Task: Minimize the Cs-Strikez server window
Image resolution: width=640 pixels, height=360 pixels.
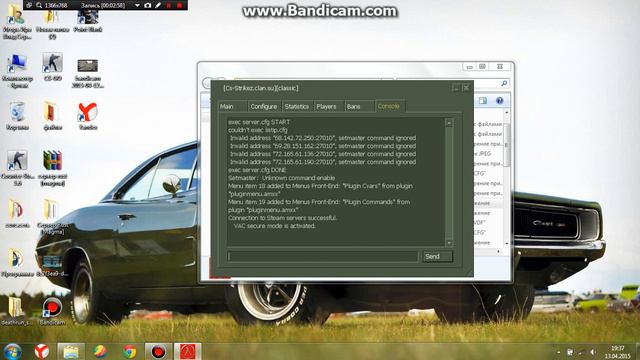Action: tap(456, 88)
